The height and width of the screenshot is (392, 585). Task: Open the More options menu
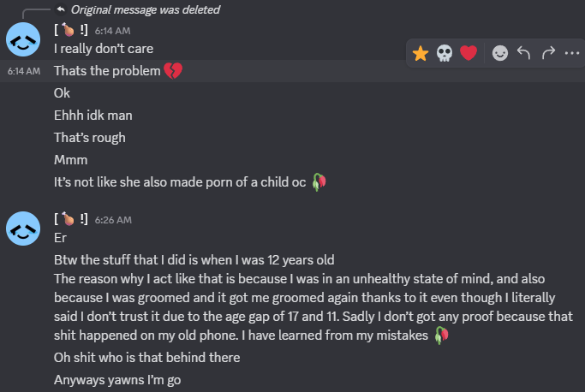tap(571, 53)
